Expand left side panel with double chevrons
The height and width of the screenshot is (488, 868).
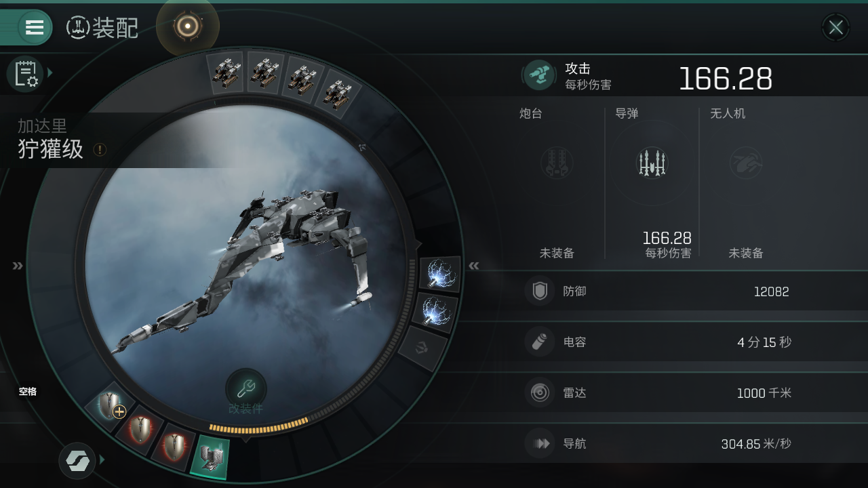coord(18,266)
